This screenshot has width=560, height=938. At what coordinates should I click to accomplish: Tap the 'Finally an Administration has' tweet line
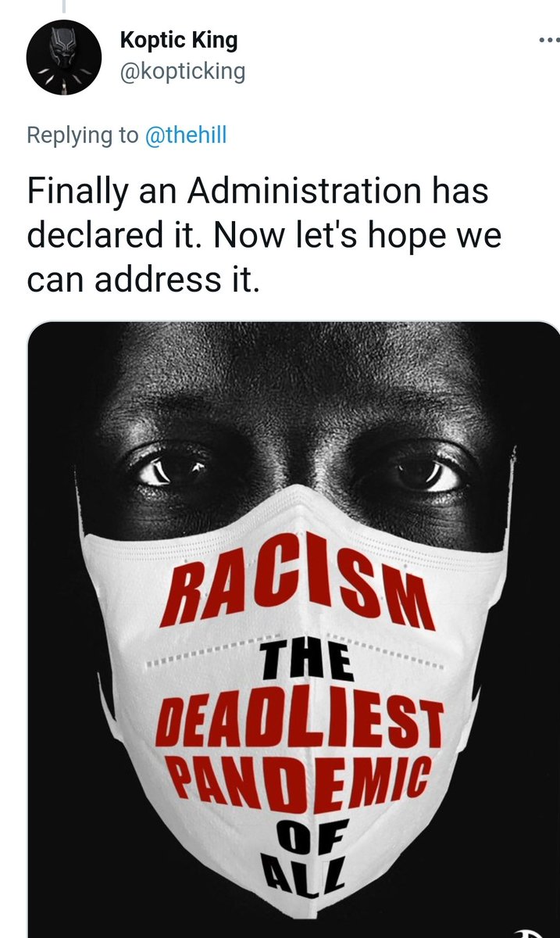[x=258, y=192]
